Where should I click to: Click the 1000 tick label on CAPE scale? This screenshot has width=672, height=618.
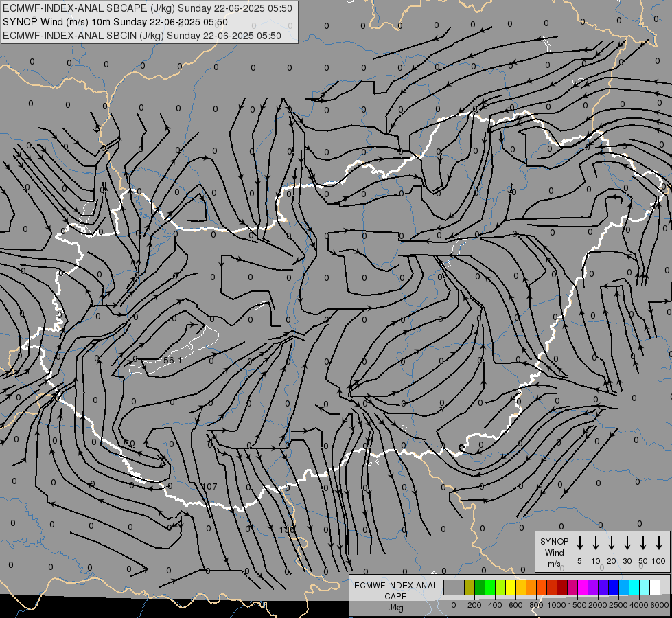tap(556, 605)
